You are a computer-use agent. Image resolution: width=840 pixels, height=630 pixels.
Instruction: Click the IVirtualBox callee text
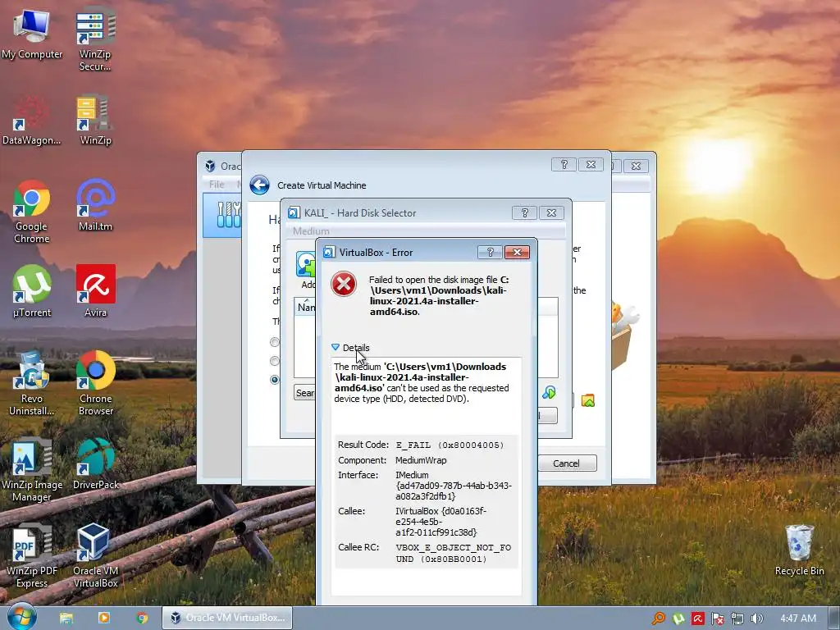pos(441,521)
